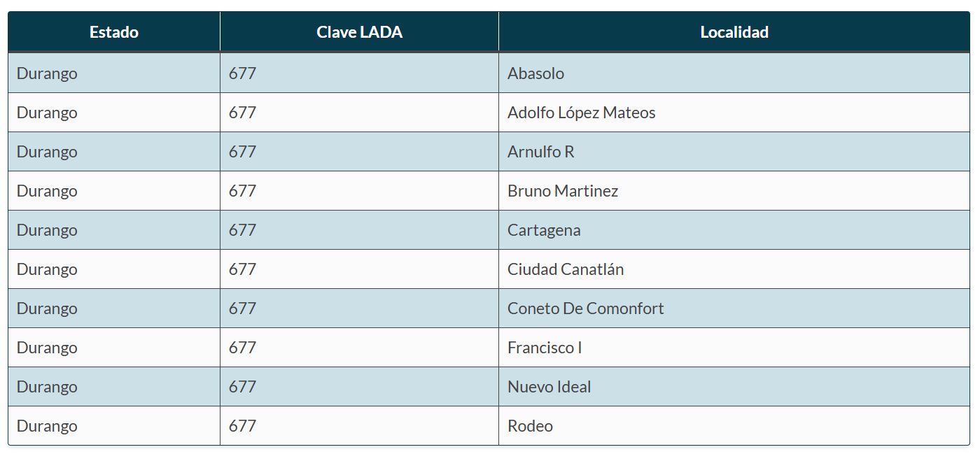The image size is (980, 454).
Task: Click the Estado column header
Action: tap(114, 32)
